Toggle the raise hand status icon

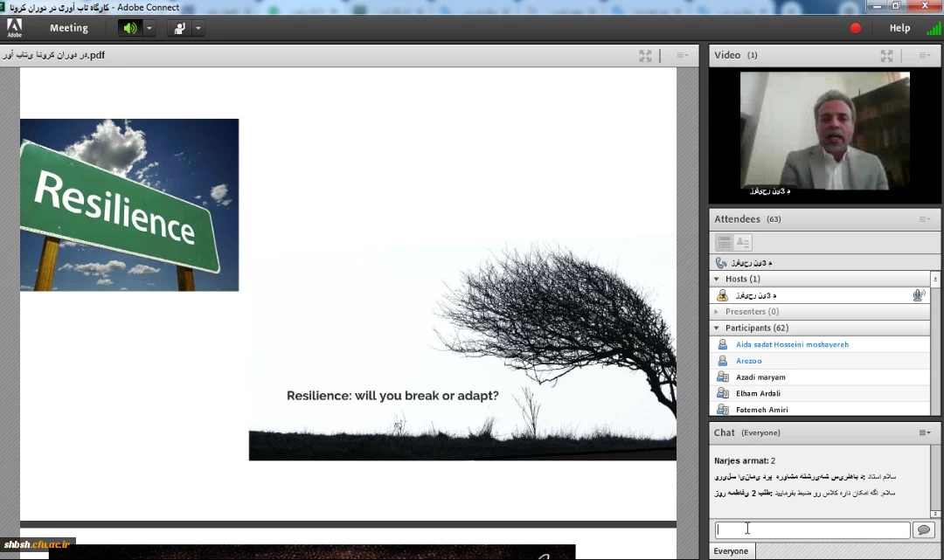pyautogui.click(x=180, y=28)
